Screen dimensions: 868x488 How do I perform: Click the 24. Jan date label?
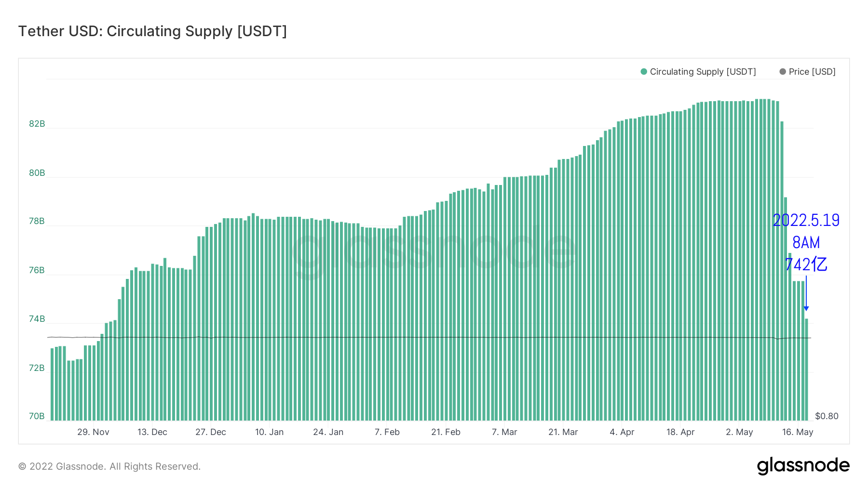click(x=328, y=432)
